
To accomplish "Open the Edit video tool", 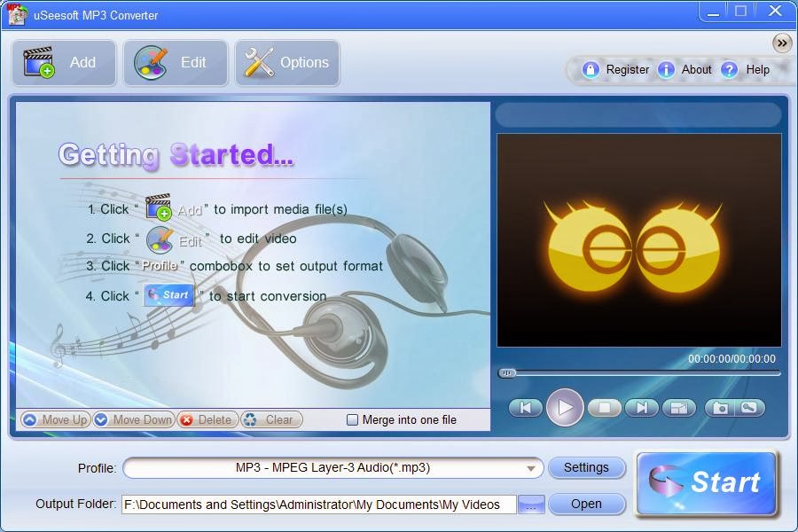I will coord(175,62).
